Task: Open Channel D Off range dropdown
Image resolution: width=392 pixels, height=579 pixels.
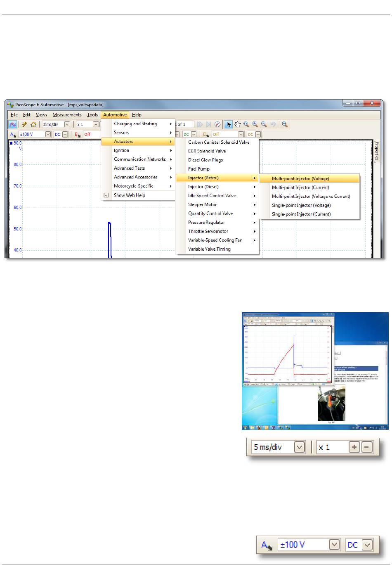Action: pyautogui.click(x=241, y=135)
